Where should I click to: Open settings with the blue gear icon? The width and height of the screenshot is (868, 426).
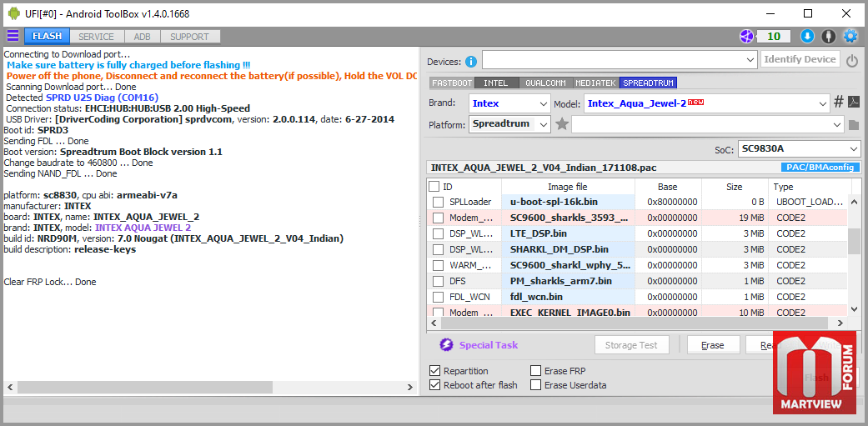(x=850, y=37)
